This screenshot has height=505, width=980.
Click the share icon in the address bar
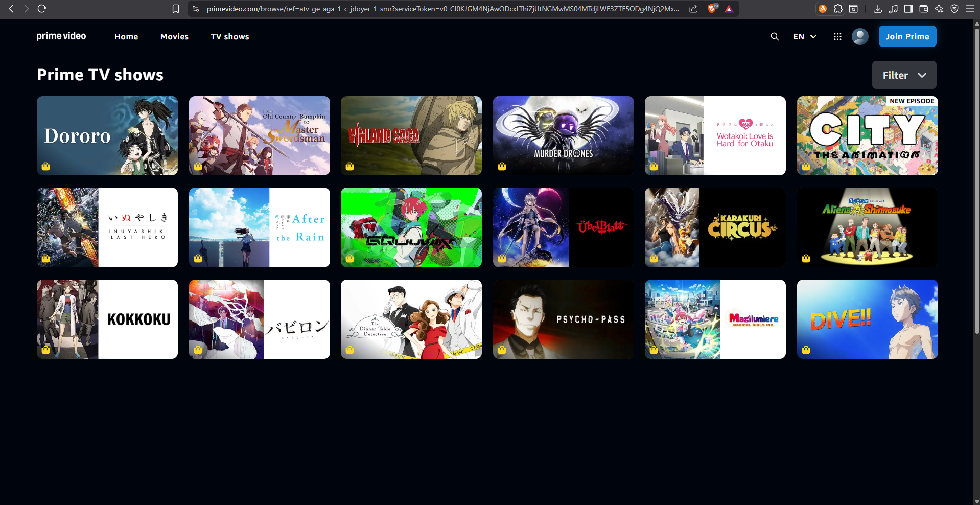[693, 9]
